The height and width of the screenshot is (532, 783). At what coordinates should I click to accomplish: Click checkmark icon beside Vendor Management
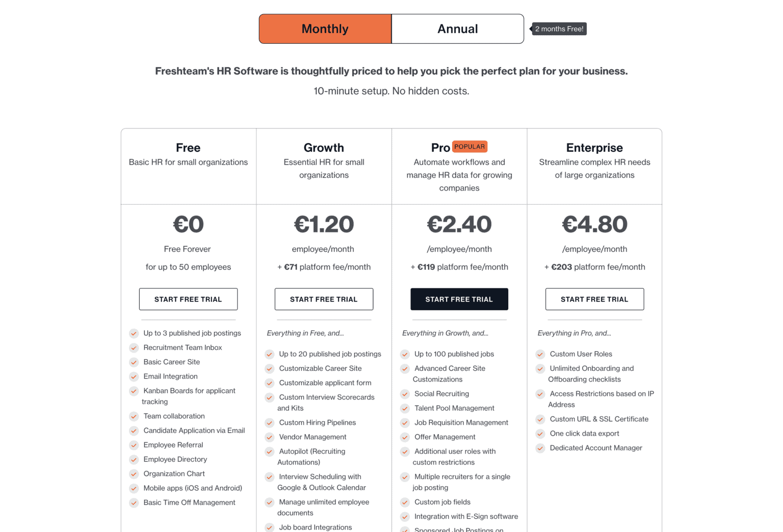270,437
